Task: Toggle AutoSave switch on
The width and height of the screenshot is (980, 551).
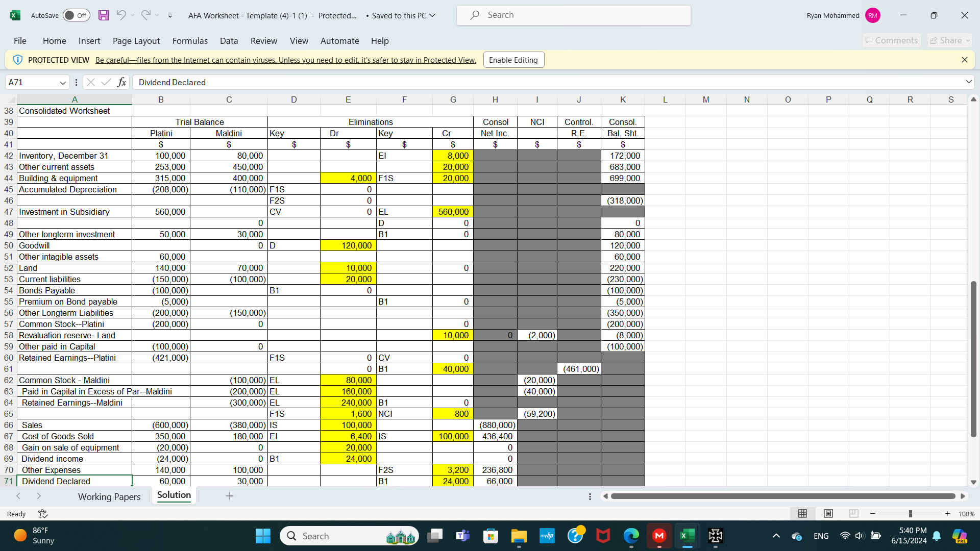Action: (76, 15)
